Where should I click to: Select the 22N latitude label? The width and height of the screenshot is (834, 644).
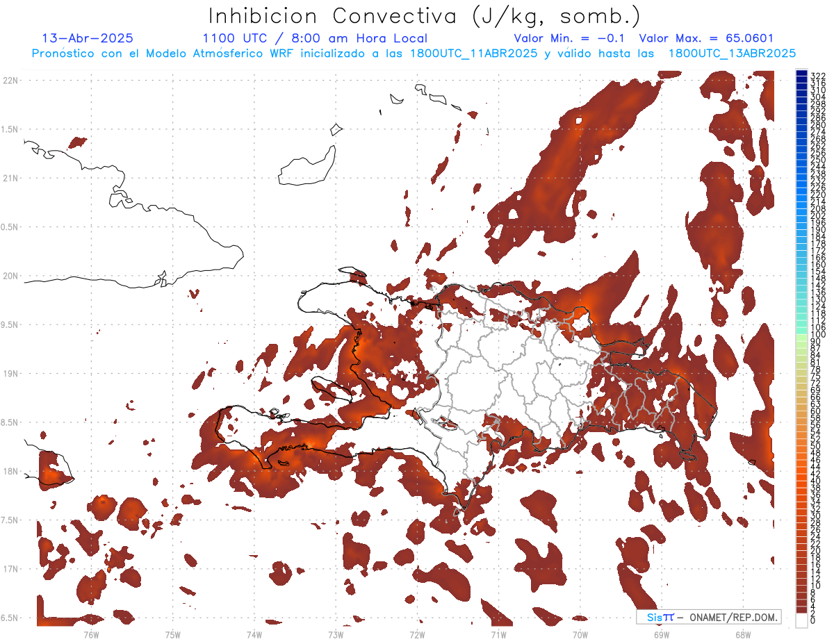tap(10, 81)
